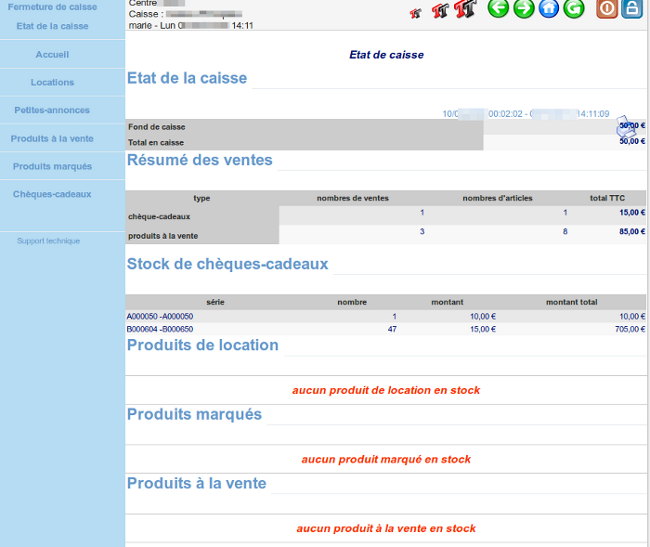Click the green back arrow button
650x547 pixels.
(498, 9)
